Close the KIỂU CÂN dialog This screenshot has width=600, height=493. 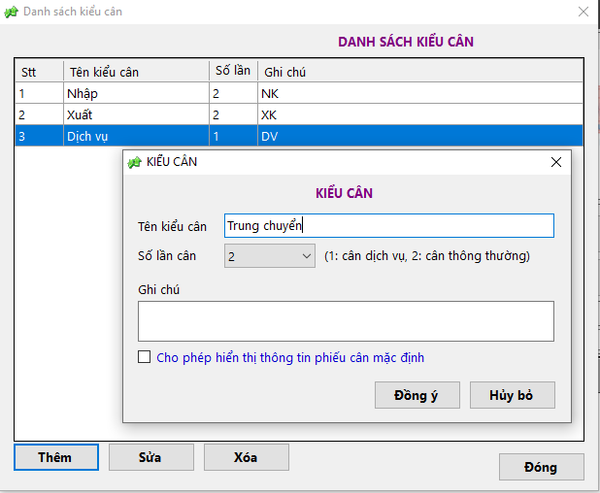(556, 162)
